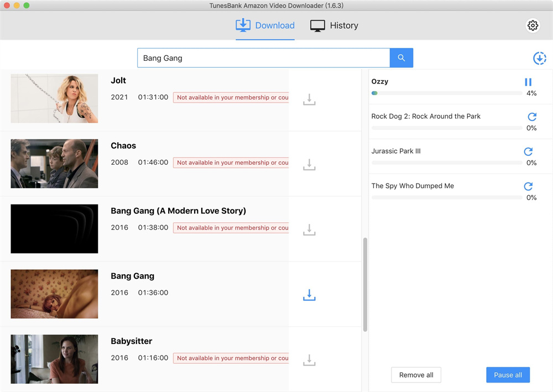
Task: Click the download icon for Chaos
Action: (309, 164)
